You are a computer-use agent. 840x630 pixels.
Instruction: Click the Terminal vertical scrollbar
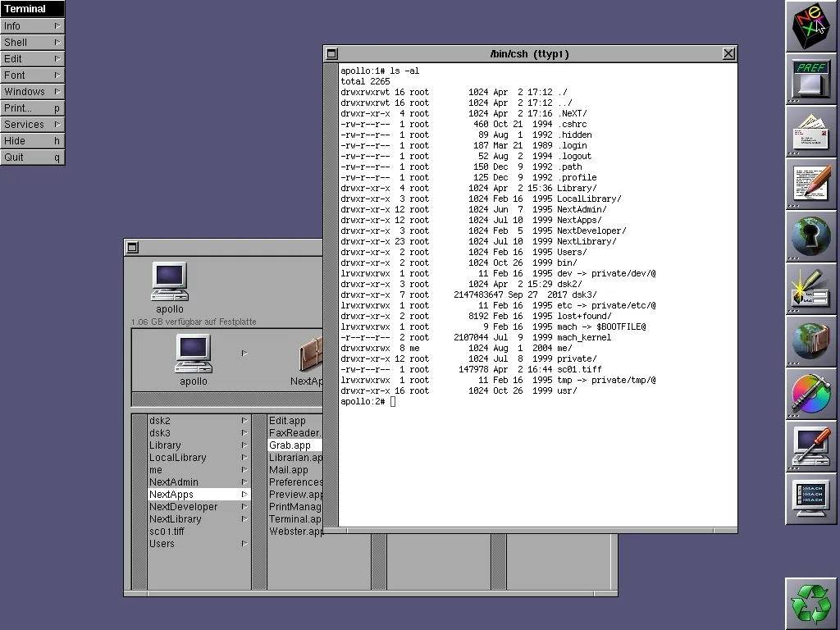point(331,294)
